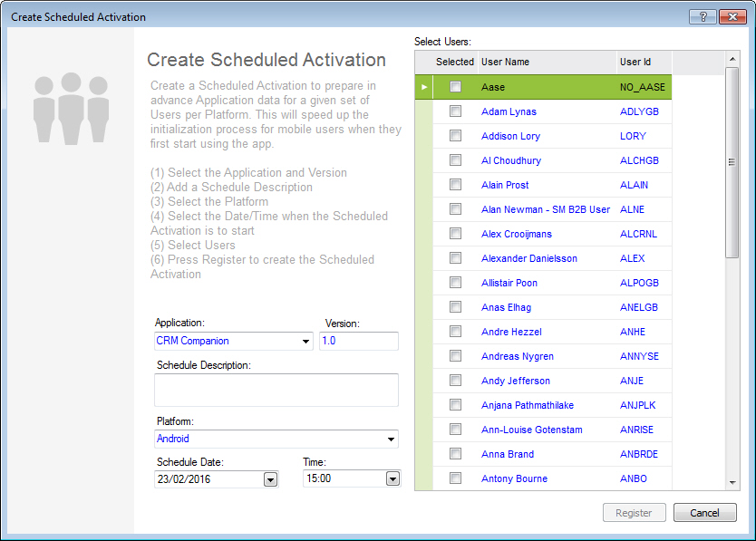Click the user list vertical scrollbar thumb
The width and height of the screenshot is (756, 541).
[732, 163]
